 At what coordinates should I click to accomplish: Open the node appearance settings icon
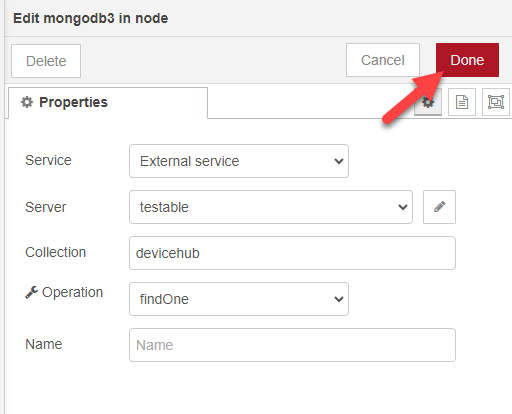[496, 102]
